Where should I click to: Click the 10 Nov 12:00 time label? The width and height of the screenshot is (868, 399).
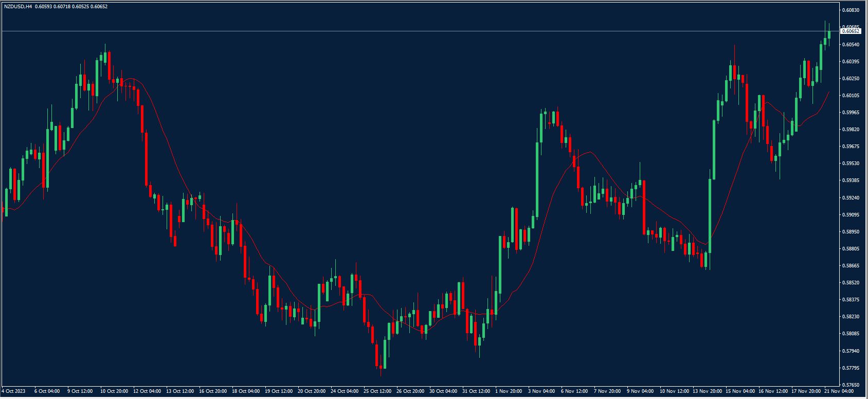coord(674,391)
